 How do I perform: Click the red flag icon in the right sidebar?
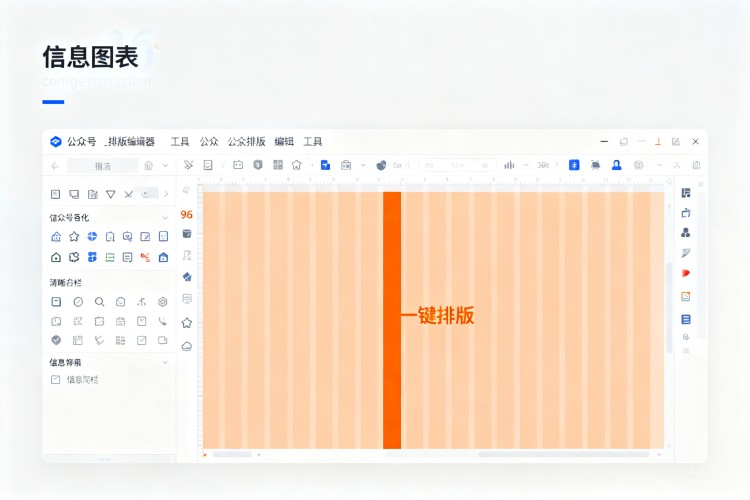tap(685, 273)
